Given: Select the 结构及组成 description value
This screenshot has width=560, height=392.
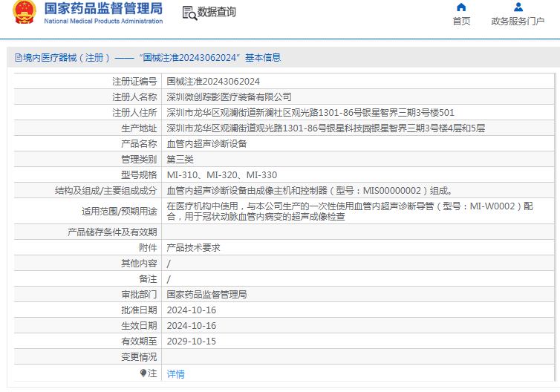Looking at the screenshot, I should (x=310, y=191).
